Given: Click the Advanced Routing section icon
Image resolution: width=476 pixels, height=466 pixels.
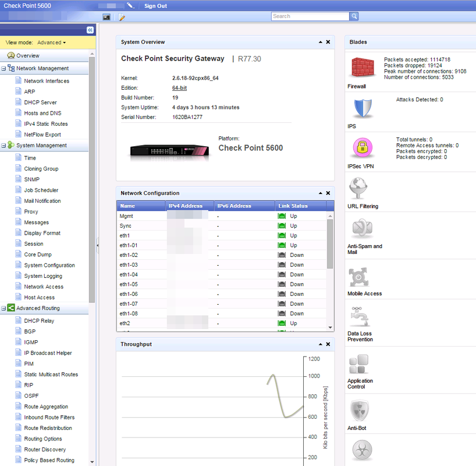Looking at the screenshot, I should 11,308.
